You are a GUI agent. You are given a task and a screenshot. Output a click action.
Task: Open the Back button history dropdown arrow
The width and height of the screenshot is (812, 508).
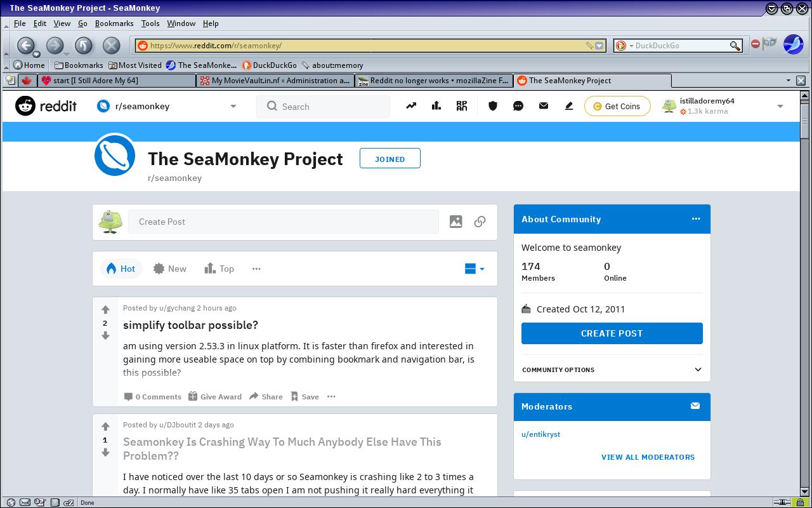coord(36,54)
